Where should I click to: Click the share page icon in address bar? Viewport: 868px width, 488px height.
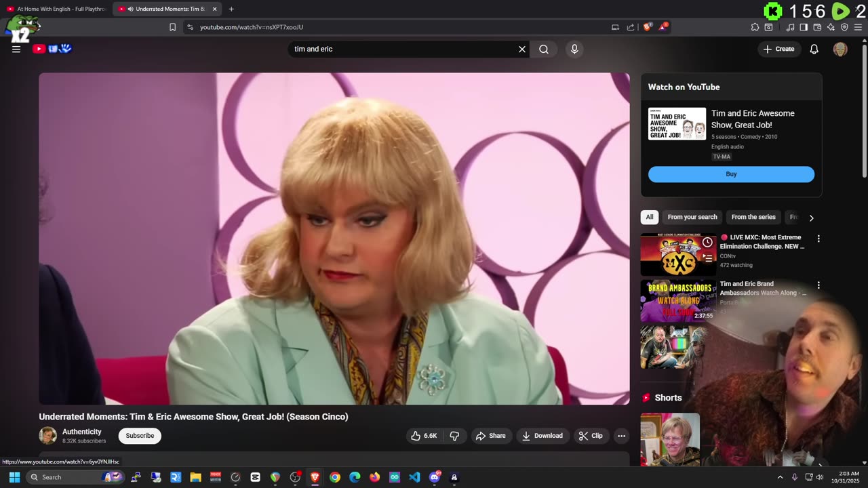point(631,27)
